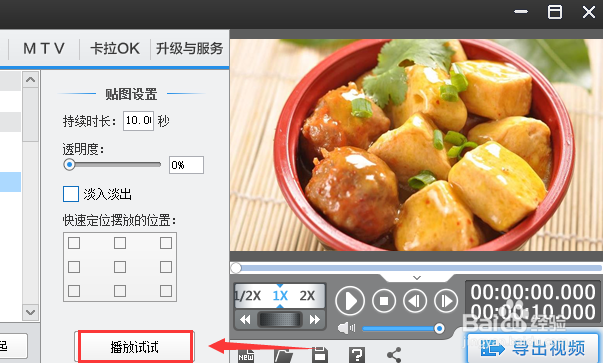This screenshot has height=363, width=603.
Task: Click the highlighted blue row in left list
Action: [x=10, y=182]
